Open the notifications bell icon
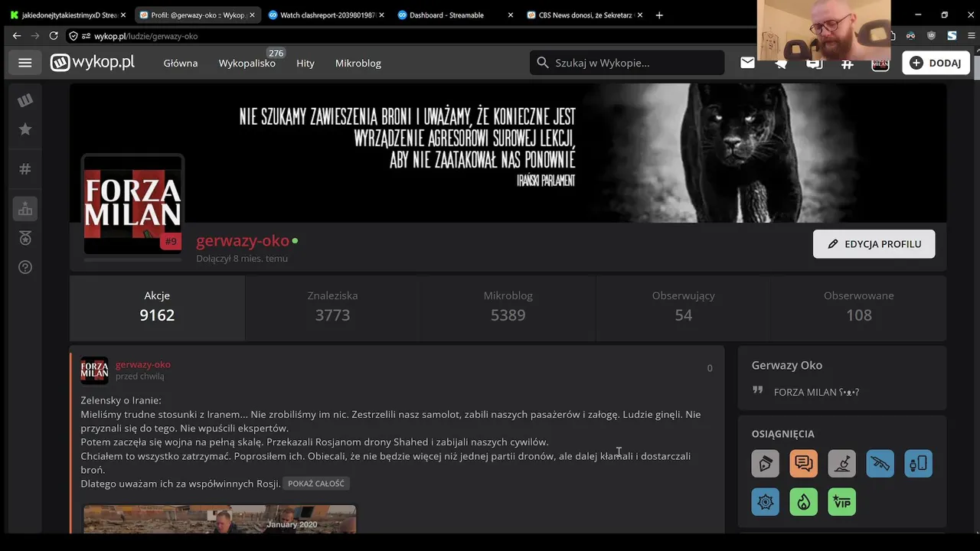Image resolution: width=980 pixels, height=551 pixels. click(x=781, y=64)
